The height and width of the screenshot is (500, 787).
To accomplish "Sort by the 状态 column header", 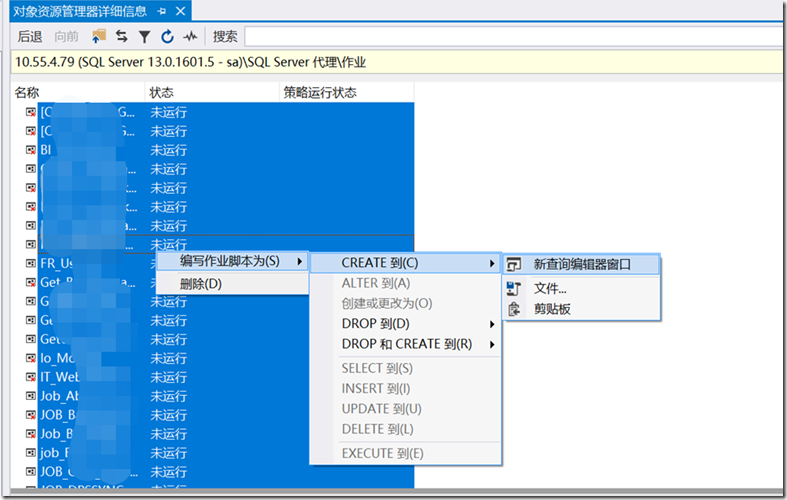I will pos(212,92).
